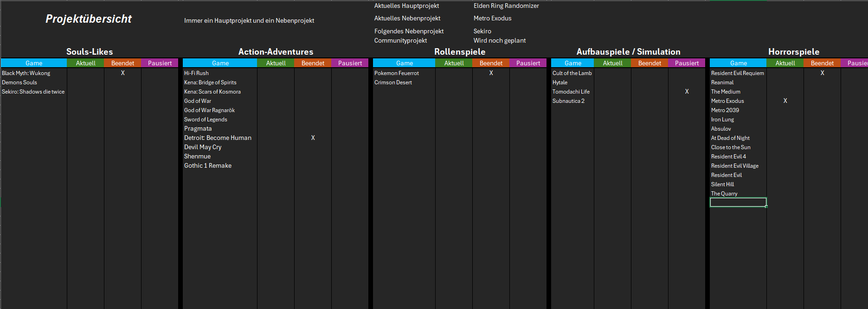Select the 'Metro Exodus' cell next to Aktuelles Nebenprojekt
The width and height of the screenshot is (868, 309).
pos(492,18)
